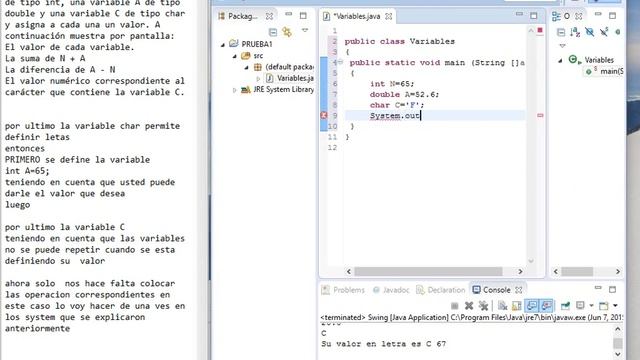Remove the launch from Console

tap(469, 305)
